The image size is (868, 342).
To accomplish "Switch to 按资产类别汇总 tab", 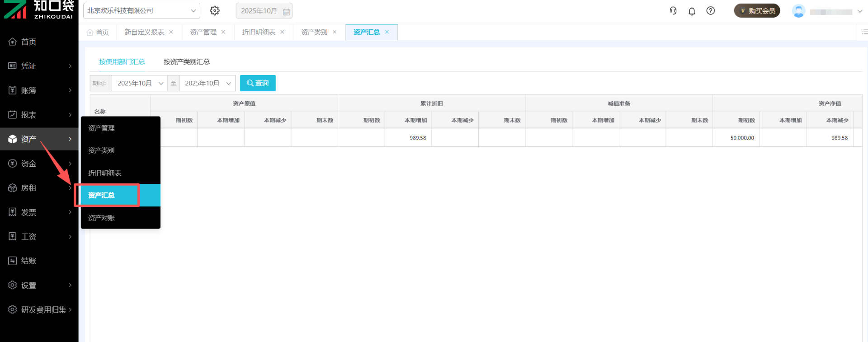I will (186, 61).
